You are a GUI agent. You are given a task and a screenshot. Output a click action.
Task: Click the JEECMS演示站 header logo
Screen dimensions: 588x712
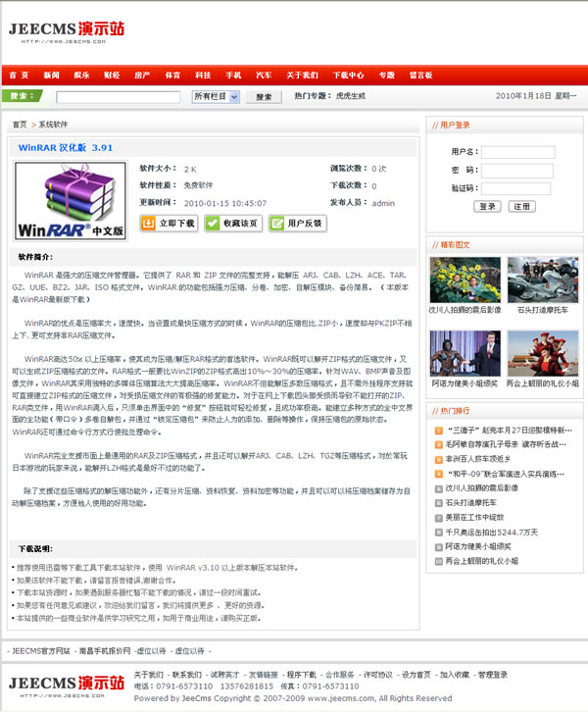(67, 31)
